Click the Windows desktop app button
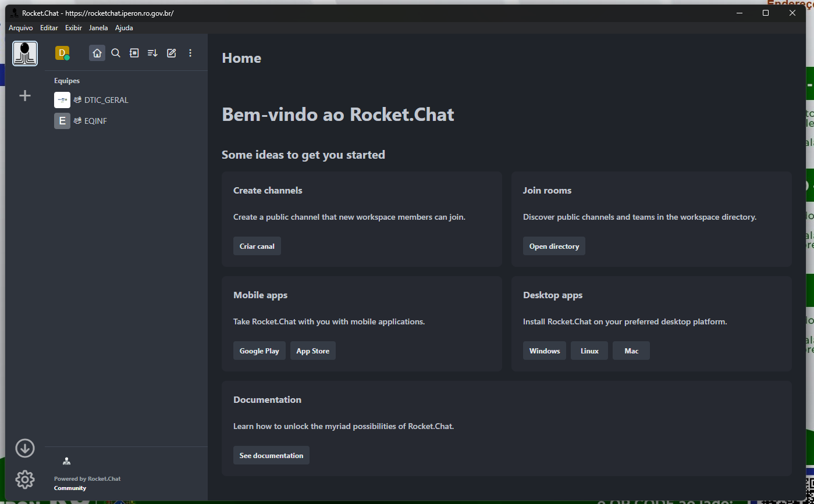This screenshot has height=504, width=814. click(x=545, y=351)
